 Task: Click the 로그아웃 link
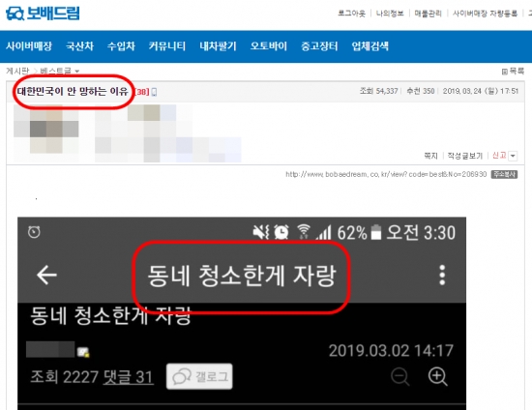[x=351, y=14]
